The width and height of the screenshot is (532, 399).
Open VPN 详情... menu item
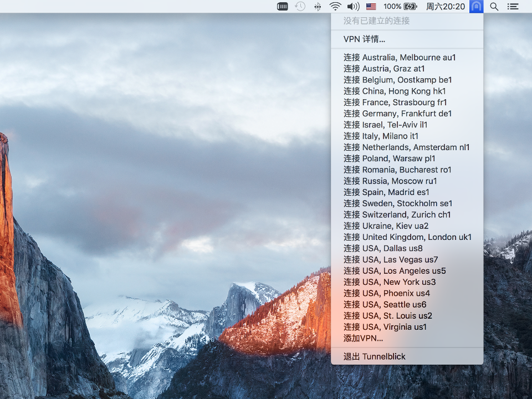pyautogui.click(x=407, y=39)
